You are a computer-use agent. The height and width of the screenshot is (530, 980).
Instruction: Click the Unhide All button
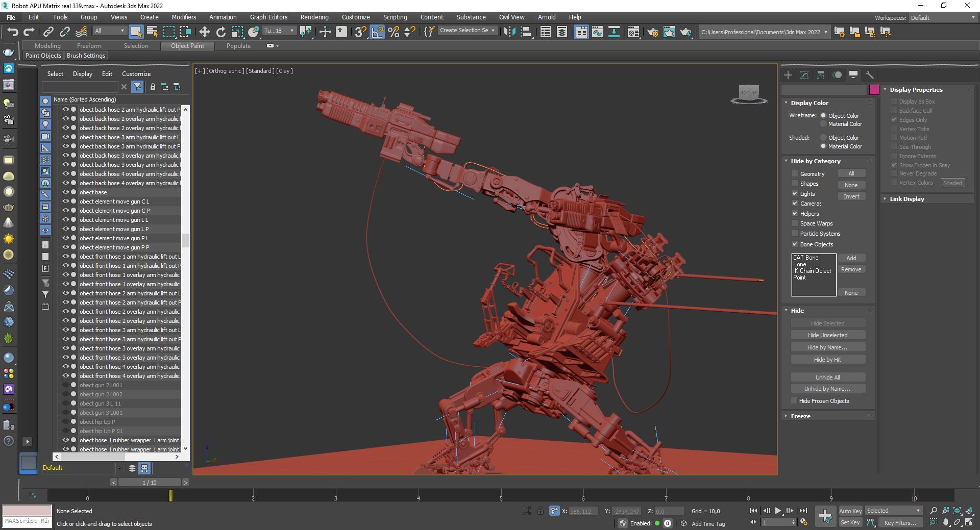pyautogui.click(x=827, y=377)
